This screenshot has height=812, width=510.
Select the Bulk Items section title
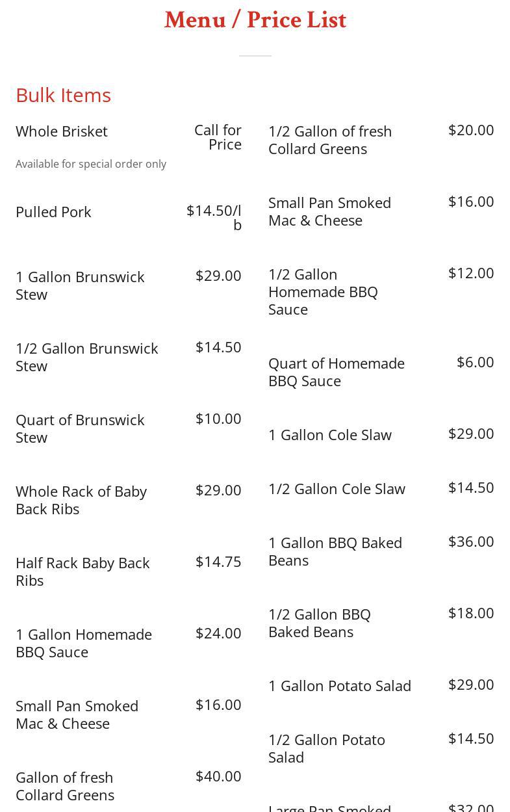(63, 95)
